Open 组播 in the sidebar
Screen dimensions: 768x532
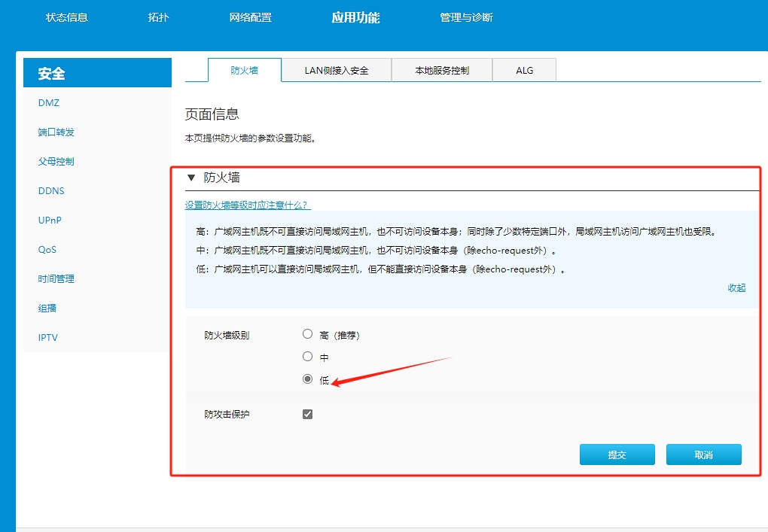coord(47,309)
